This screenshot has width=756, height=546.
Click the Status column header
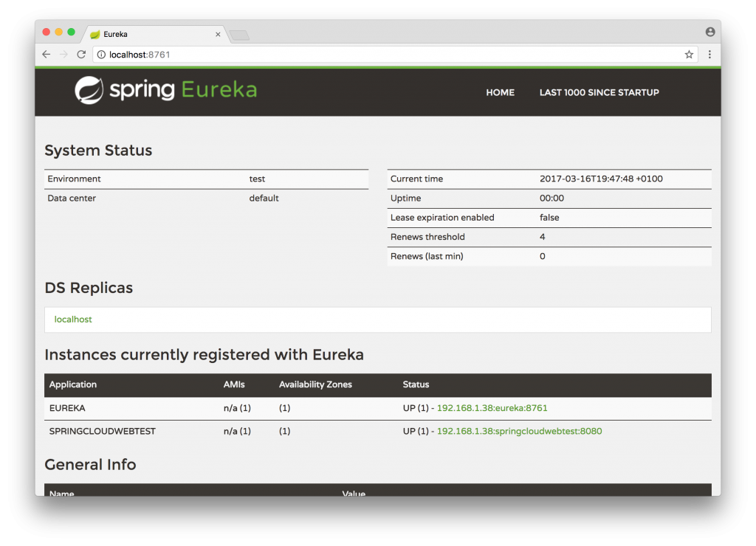click(x=416, y=384)
